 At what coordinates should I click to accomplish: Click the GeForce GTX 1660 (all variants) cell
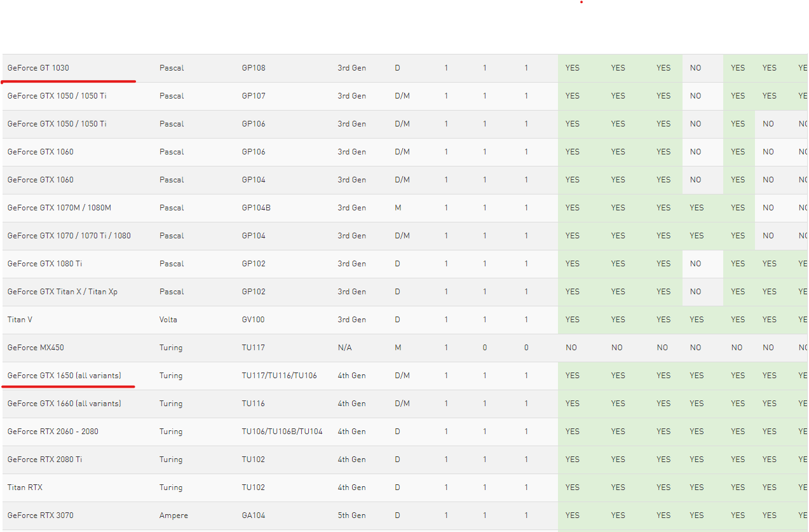click(64, 404)
